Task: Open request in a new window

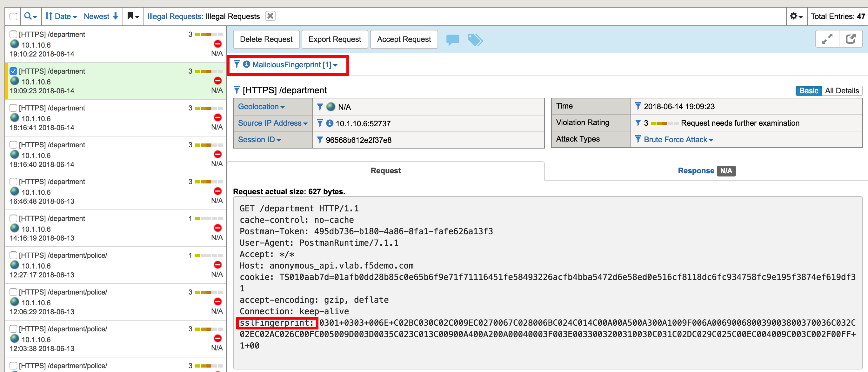Action: (851, 39)
